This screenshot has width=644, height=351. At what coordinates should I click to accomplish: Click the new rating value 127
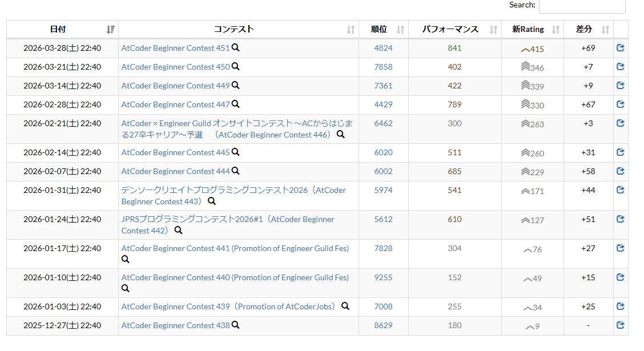tap(537, 220)
